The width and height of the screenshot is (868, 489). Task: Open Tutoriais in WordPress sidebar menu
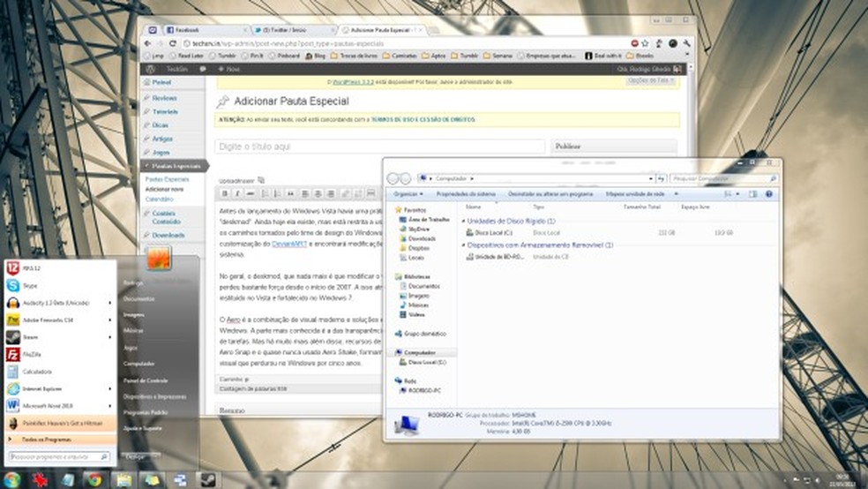(x=165, y=112)
